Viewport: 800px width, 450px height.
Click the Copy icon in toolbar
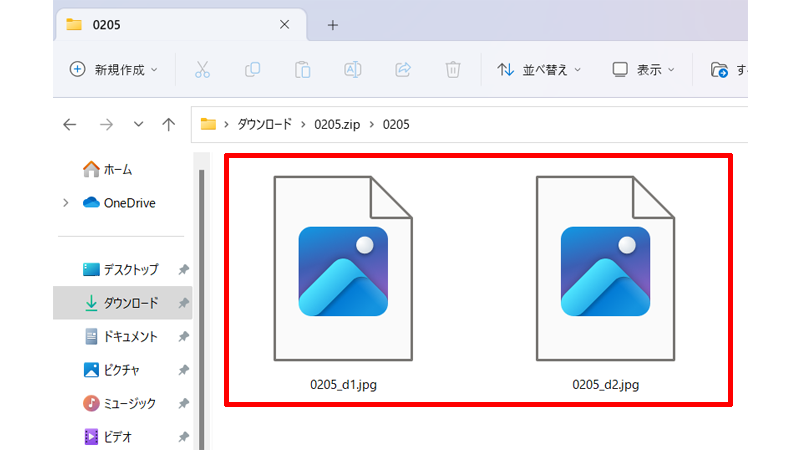point(253,69)
